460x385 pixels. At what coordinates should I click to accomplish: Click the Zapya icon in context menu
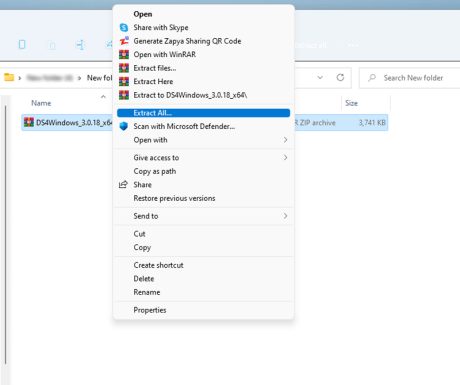click(124, 41)
